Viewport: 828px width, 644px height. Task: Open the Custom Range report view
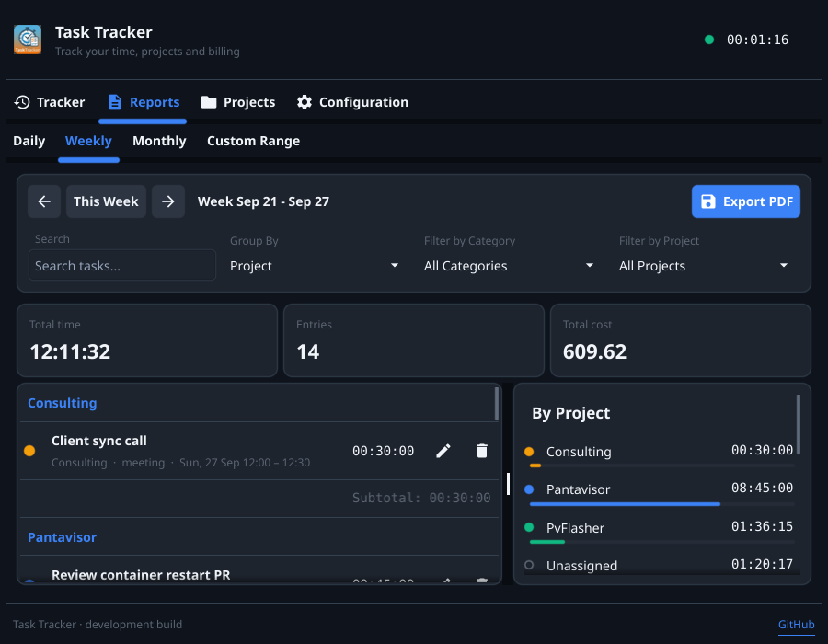254,141
